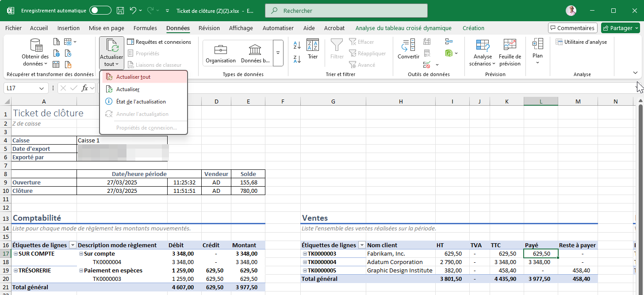Image resolution: width=644 pixels, height=295 pixels.
Task: Collapse the TK0000005 row in Ventes
Action: 305,271
